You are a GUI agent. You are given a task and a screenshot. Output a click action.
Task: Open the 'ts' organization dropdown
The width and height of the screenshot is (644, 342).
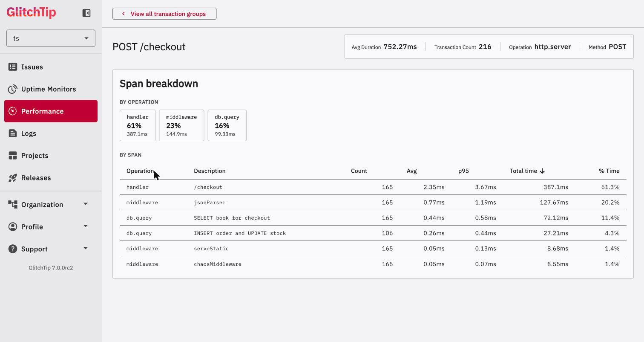[51, 38]
